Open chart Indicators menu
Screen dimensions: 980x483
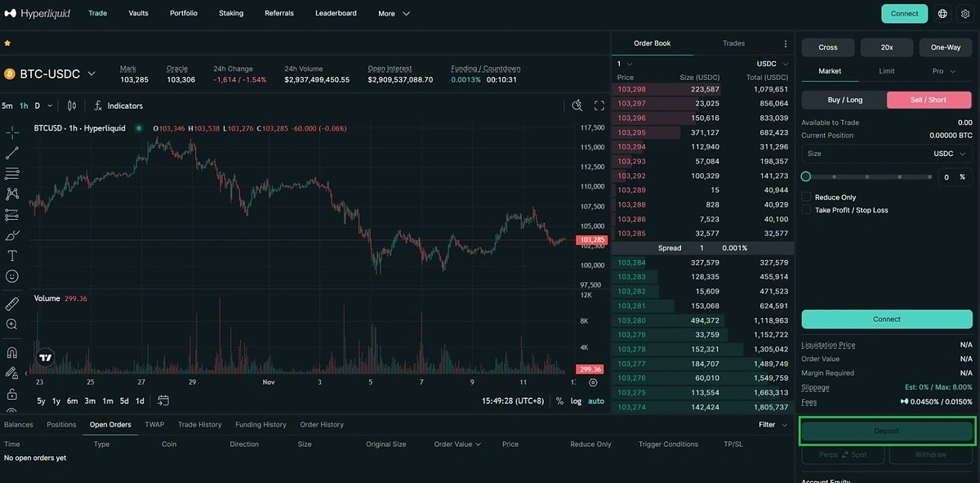[x=118, y=105]
